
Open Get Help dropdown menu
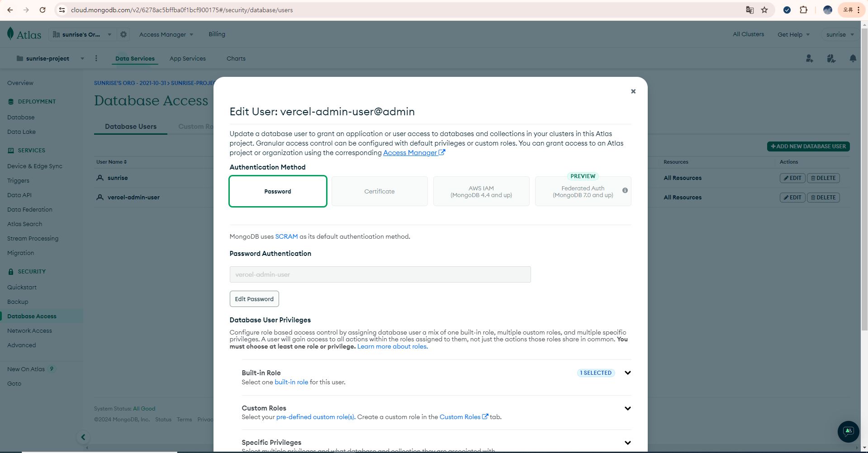(x=793, y=34)
